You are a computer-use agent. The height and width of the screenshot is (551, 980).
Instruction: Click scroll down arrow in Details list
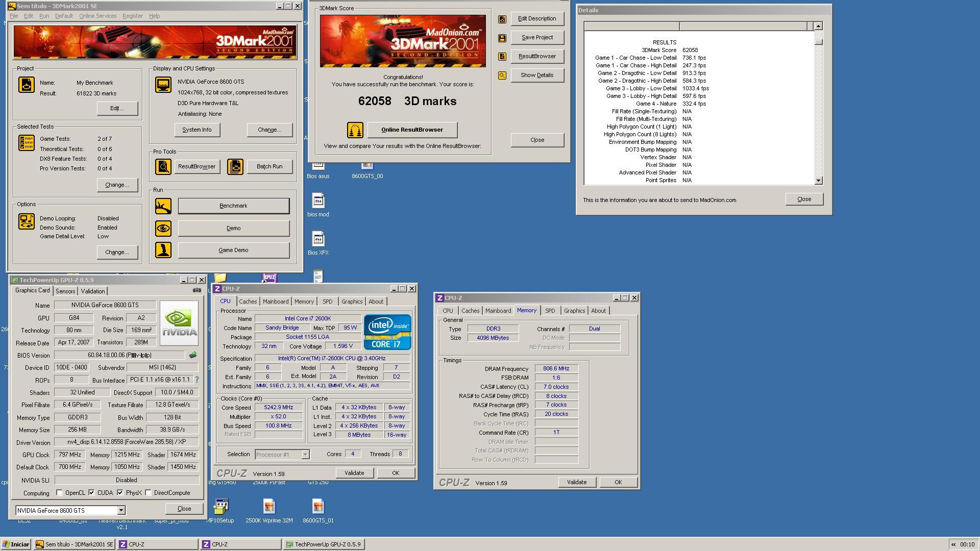pos(818,181)
